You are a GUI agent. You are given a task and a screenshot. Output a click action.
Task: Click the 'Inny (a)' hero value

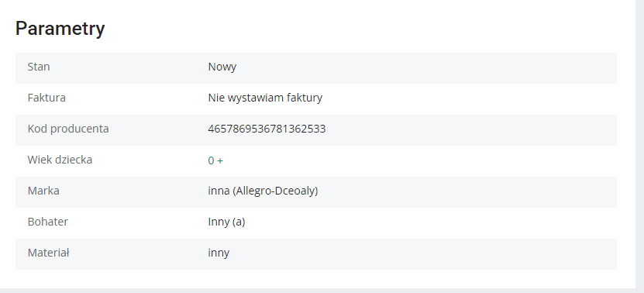(226, 222)
